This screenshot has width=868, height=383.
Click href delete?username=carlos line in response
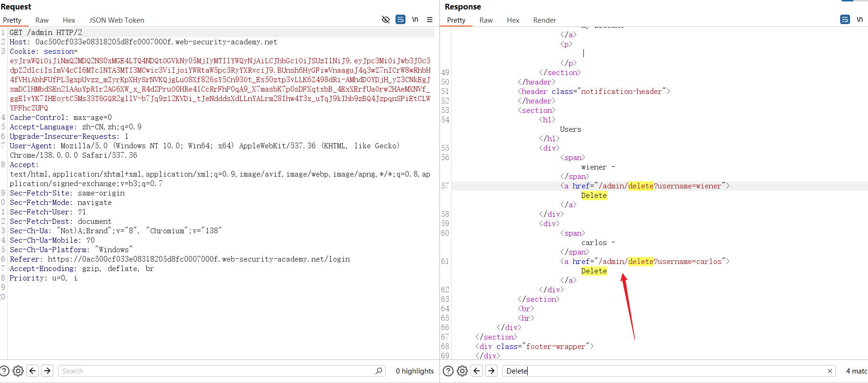645,262
